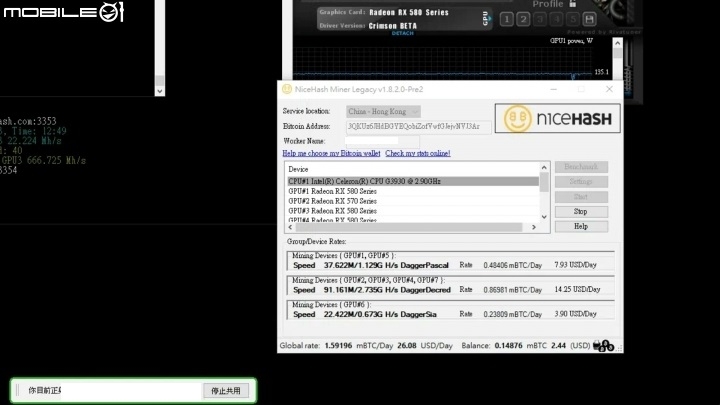The width and height of the screenshot is (720, 405).
Task: Click the Start button
Action: [x=581, y=197]
